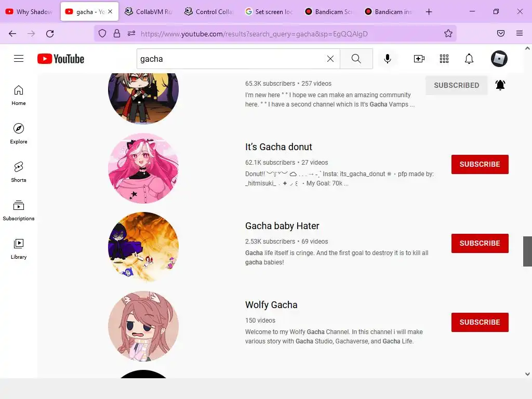
Task: Click 'I'm new here' channel description
Action: tap(330, 100)
